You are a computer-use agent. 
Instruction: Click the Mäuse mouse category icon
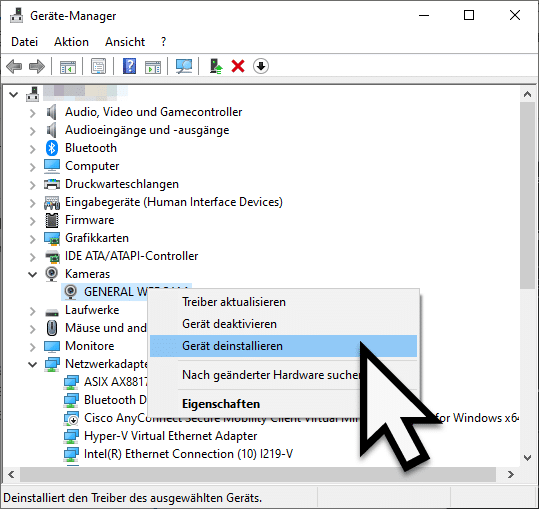tap(52, 328)
